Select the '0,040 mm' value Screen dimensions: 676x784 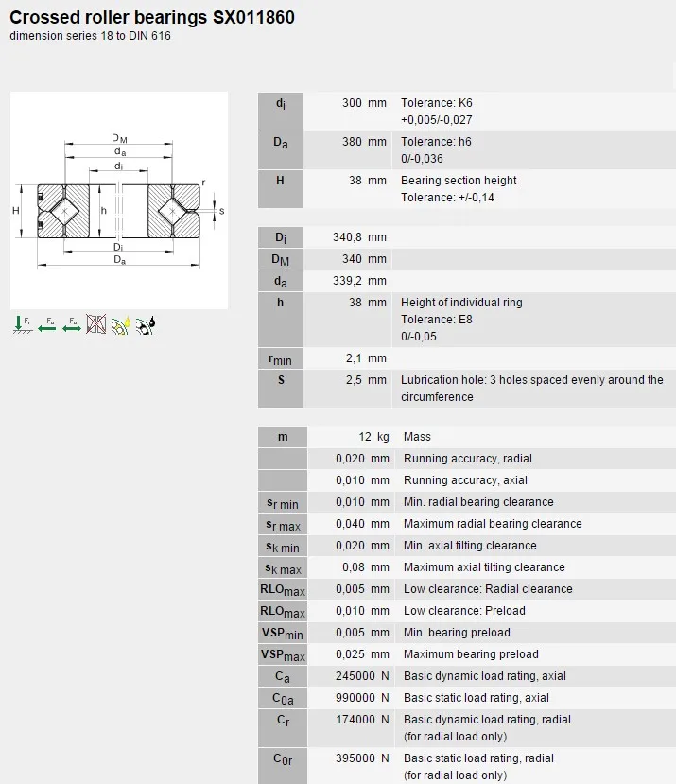(362, 524)
